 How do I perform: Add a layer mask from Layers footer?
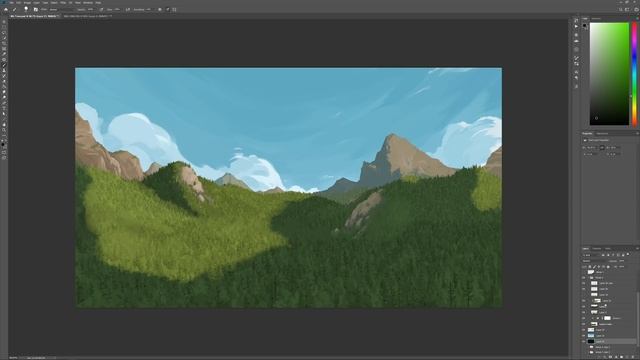tap(610, 357)
